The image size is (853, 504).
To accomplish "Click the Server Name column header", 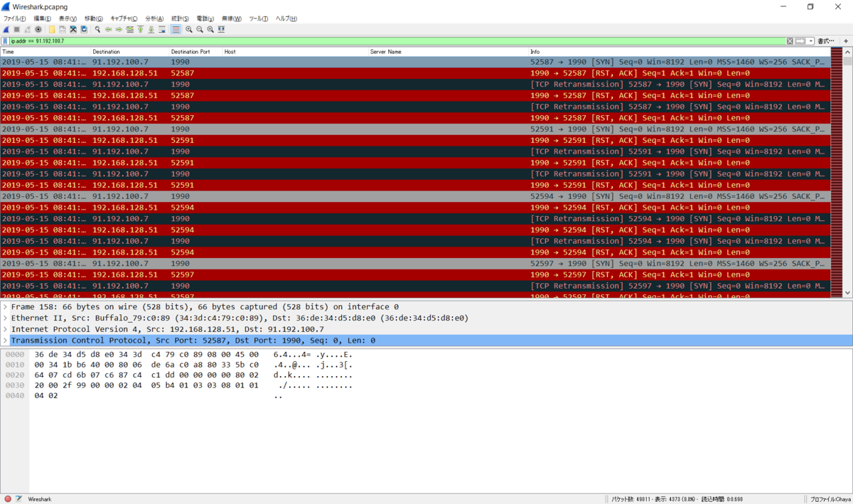I will [449, 52].
